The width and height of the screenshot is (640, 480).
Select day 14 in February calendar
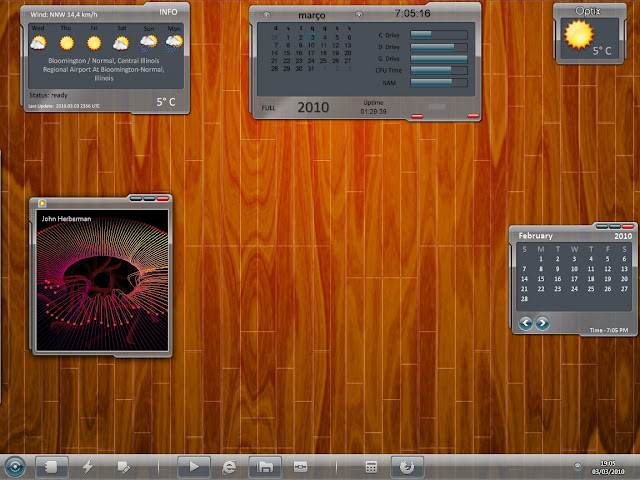(x=524, y=279)
